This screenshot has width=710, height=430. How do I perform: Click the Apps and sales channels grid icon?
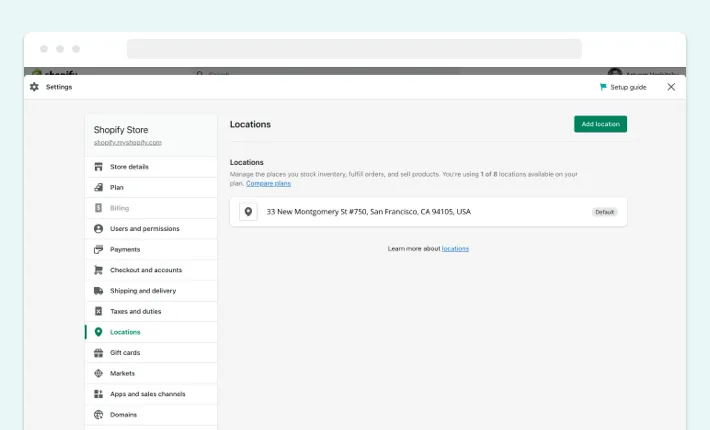98,394
